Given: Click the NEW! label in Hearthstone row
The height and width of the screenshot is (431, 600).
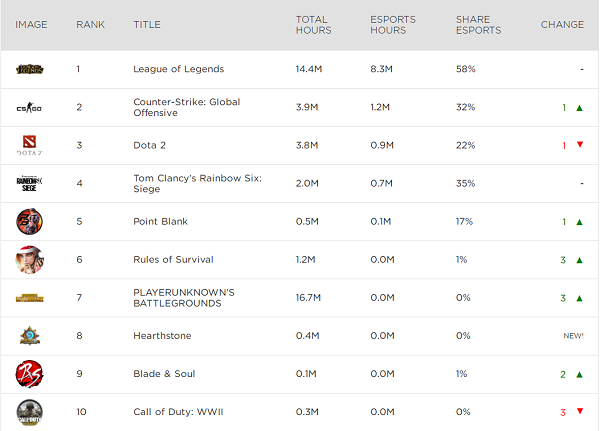Looking at the screenshot, I should pos(573,336).
